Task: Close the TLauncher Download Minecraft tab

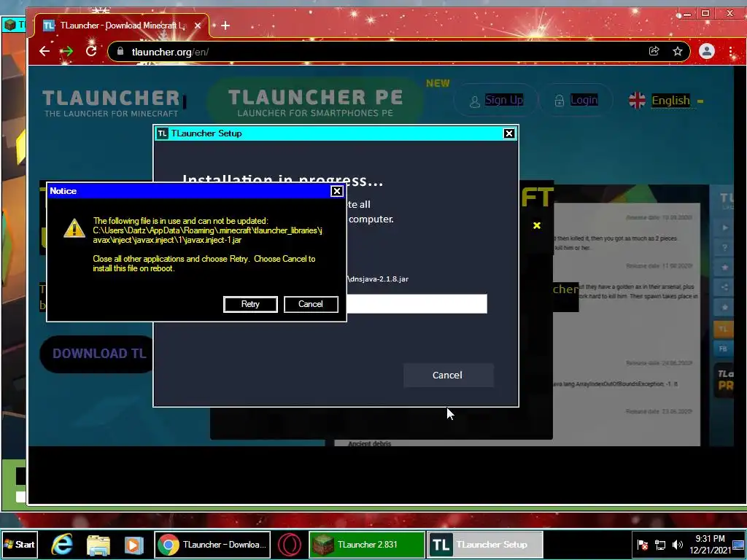Action: point(198,26)
